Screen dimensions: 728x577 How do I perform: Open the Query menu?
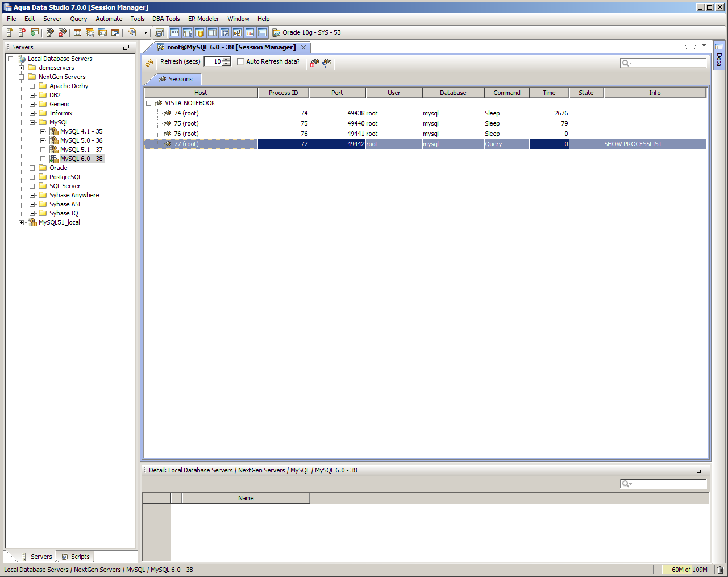click(78, 19)
